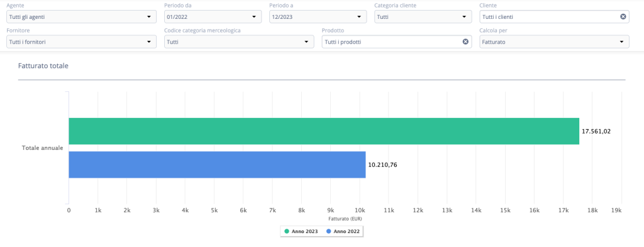
Task: Click the 10.210,76 data label
Action: pyautogui.click(x=383, y=165)
